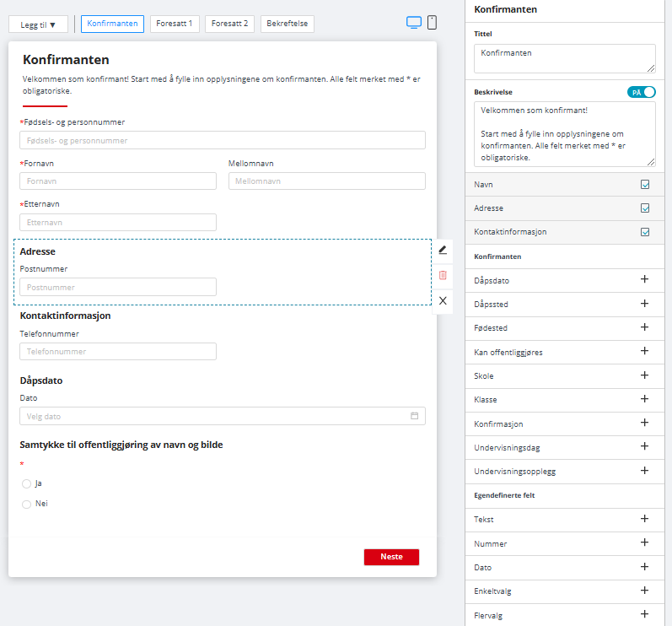Viewport: 672px width, 626px height.
Task: Select the Ja radio button
Action: pyautogui.click(x=26, y=483)
